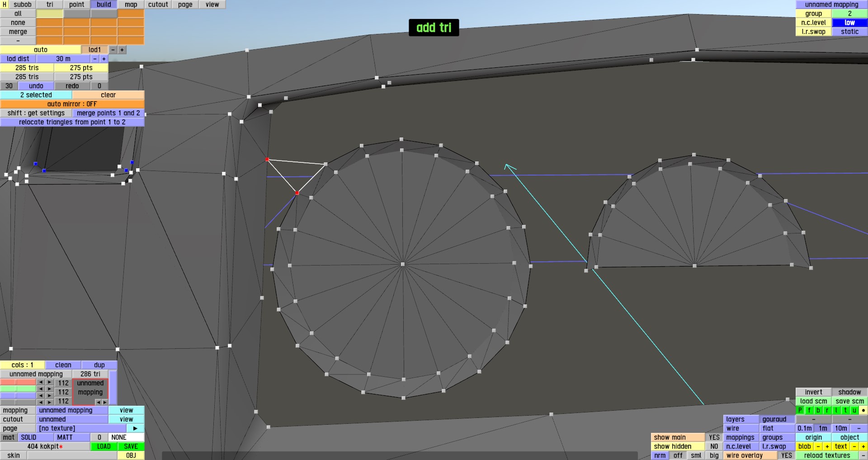The width and height of the screenshot is (868, 460).
Task: Select next mapping arrow in mapping preview box
Action: [x=104, y=402]
